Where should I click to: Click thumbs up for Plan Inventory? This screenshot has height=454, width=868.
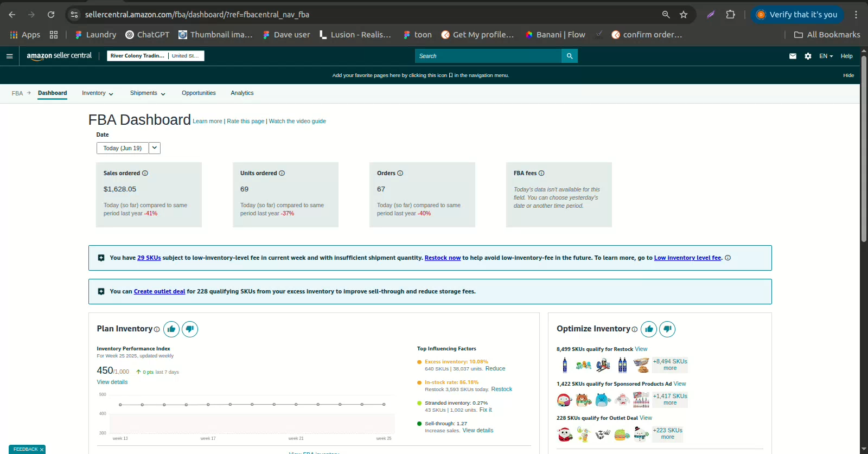171,329
